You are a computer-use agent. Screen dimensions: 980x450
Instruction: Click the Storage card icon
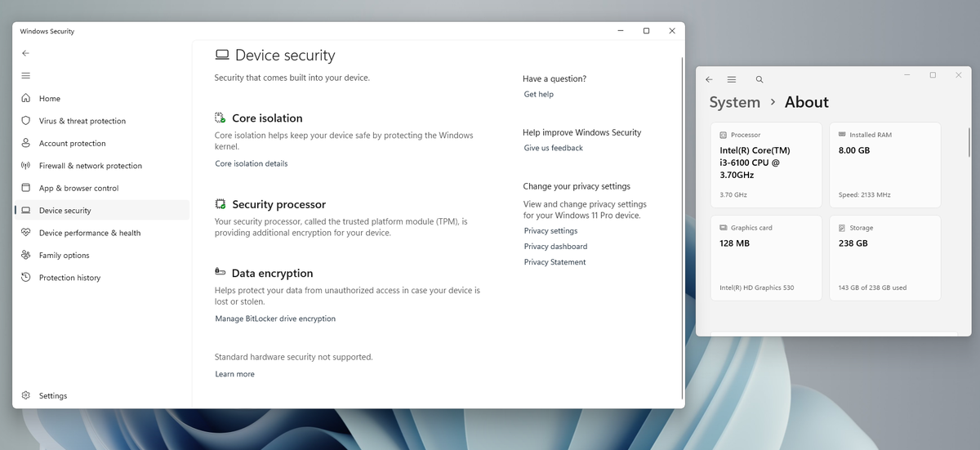pyautogui.click(x=842, y=228)
